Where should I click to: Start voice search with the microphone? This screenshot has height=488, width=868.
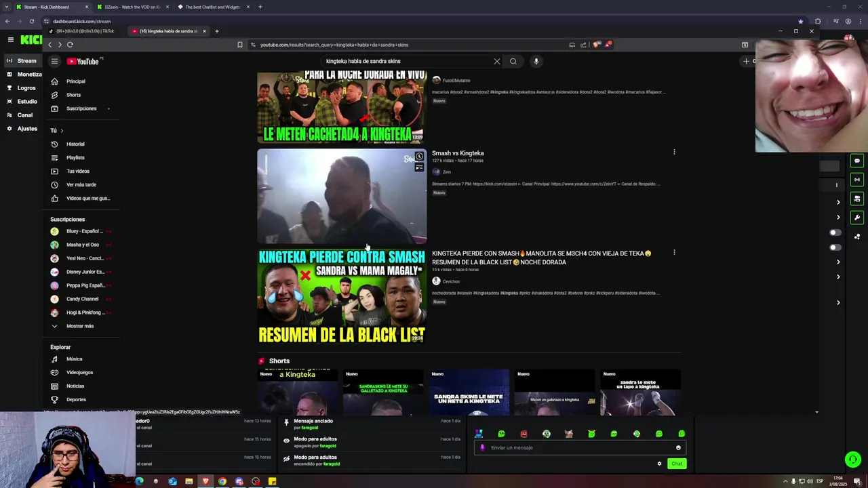[536, 61]
